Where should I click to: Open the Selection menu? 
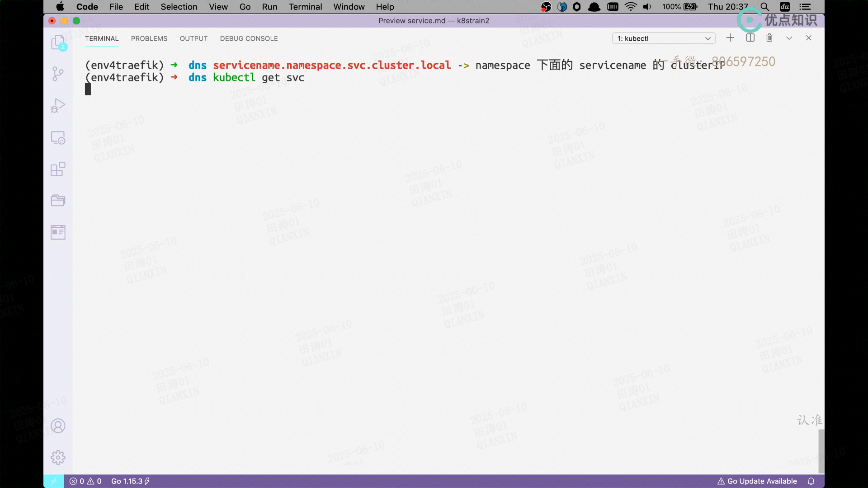click(179, 7)
